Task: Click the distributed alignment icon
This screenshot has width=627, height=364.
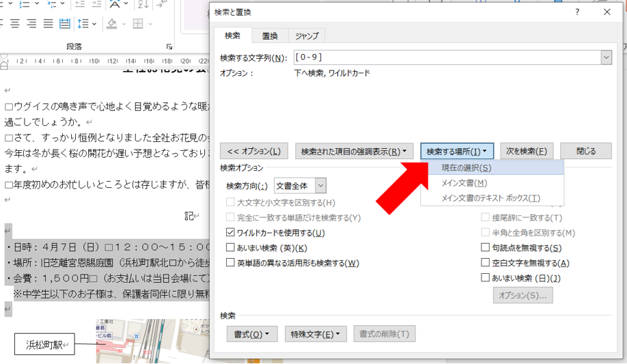Action: click(x=64, y=24)
